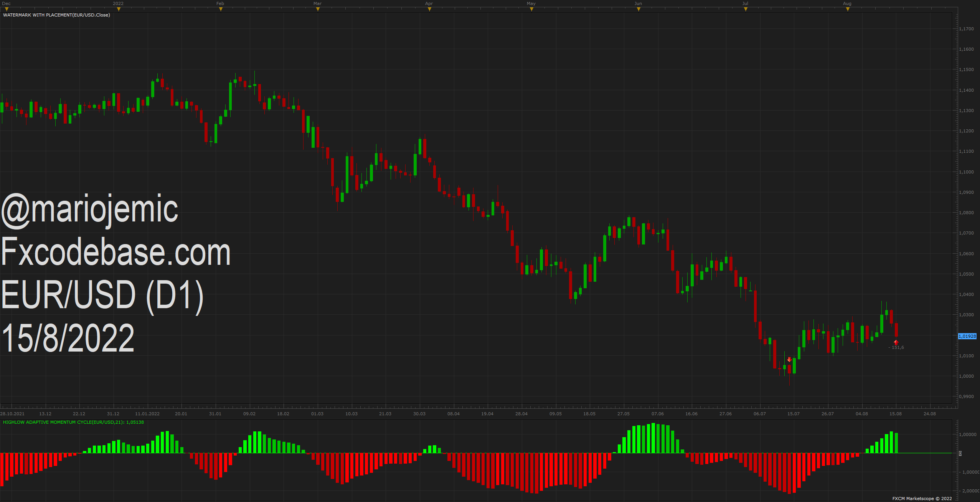980x502 pixels.
Task: Click the 09.02 date axis label
Action: [x=249, y=414]
